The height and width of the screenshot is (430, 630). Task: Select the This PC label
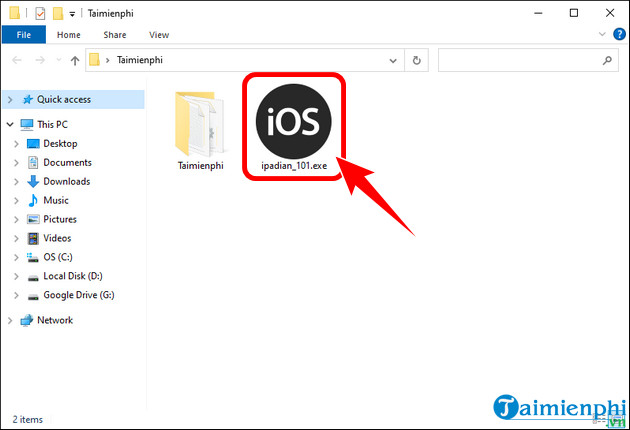point(52,125)
